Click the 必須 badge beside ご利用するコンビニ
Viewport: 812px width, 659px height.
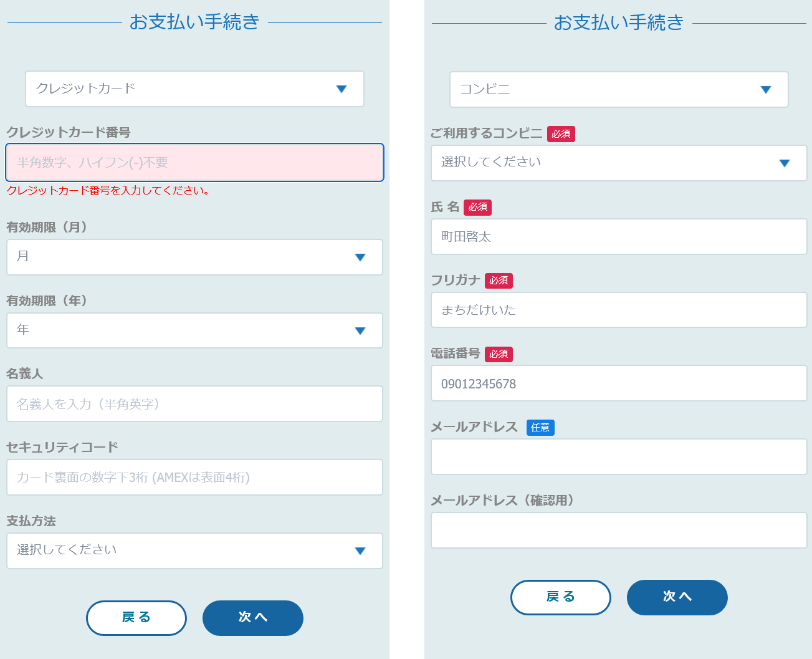click(561, 134)
